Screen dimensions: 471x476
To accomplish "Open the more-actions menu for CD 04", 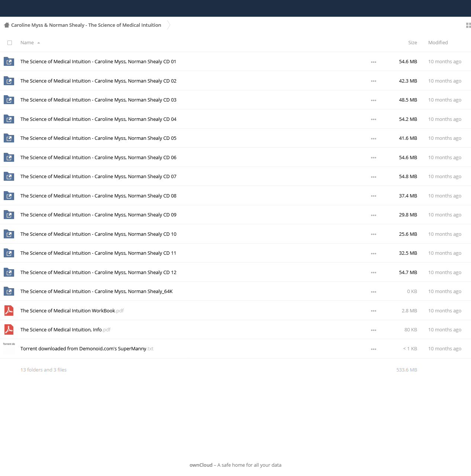I will (374, 119).
